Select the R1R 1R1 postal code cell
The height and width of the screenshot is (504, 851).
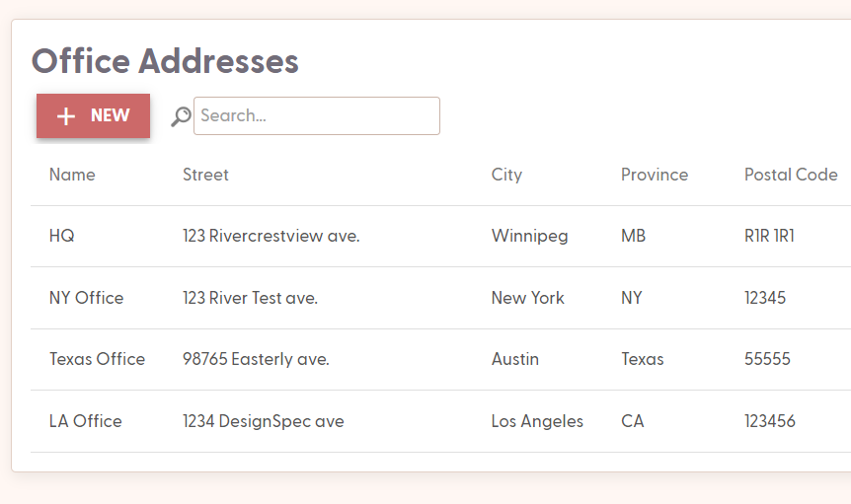pos(770,236)
